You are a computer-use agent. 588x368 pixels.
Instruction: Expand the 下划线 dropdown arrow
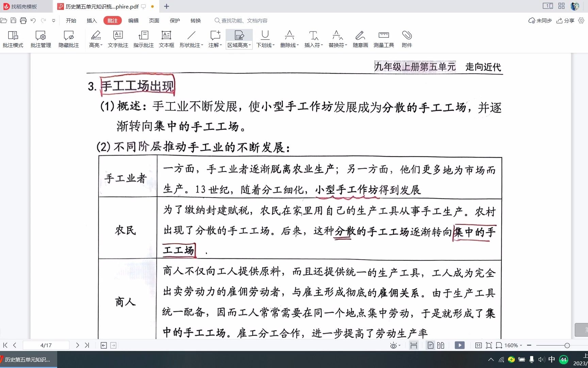click(274, 45)
